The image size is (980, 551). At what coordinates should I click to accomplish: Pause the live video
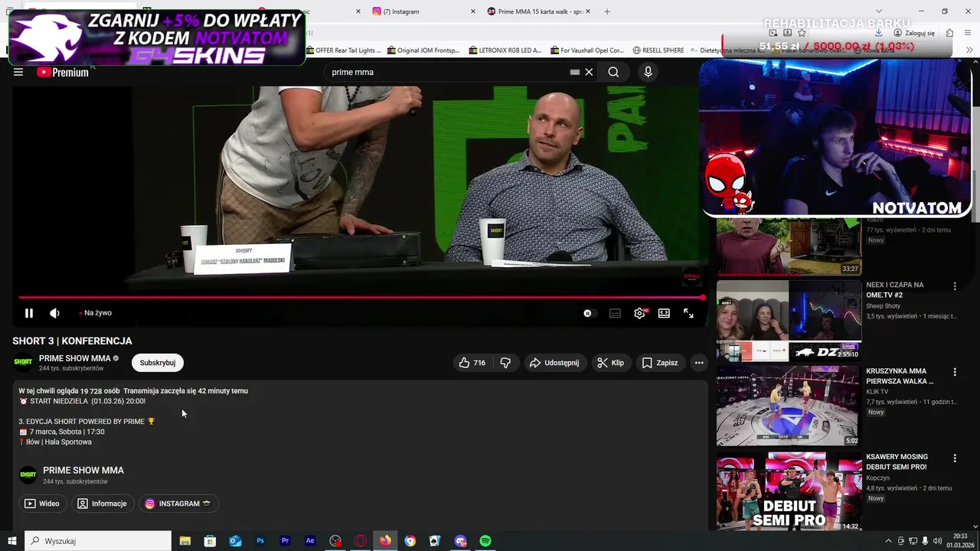tap(29, 313)
